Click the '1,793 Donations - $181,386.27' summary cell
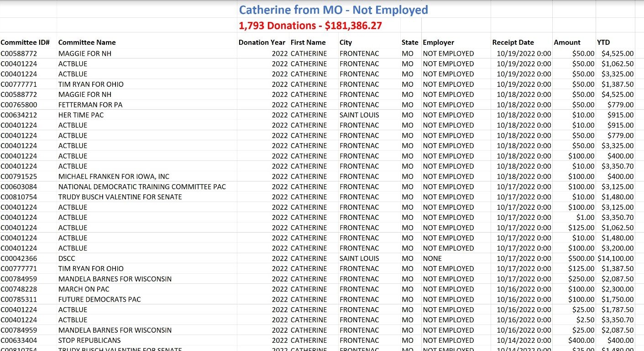This screenshot has width=644, height=351. point(310,26)
